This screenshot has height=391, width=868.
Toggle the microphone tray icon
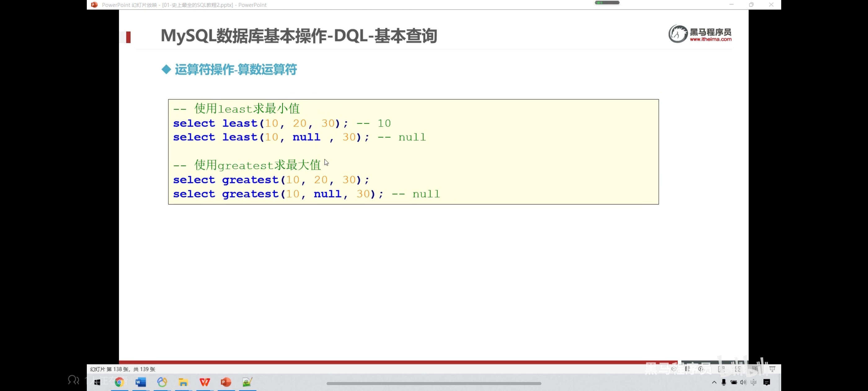point(724,382)
